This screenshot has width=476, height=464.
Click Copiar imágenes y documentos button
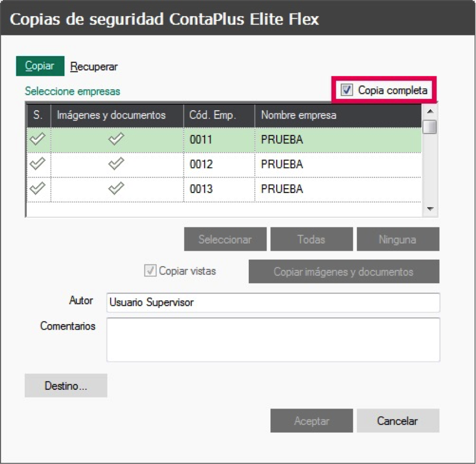344,272
